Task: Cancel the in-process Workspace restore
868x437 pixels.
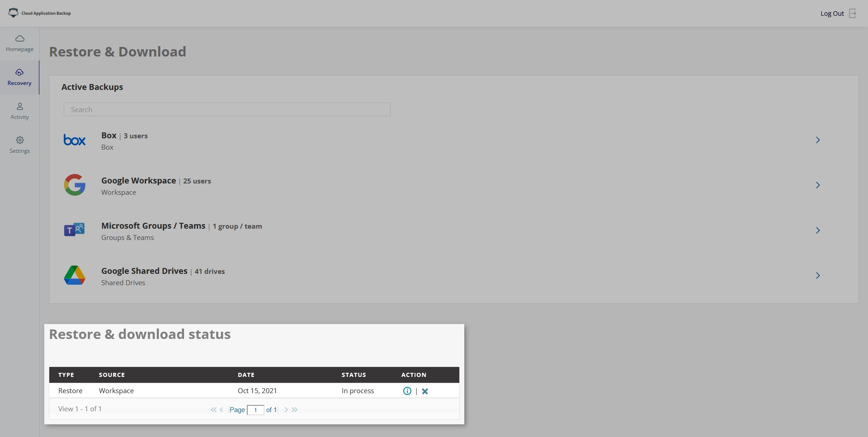Action: click(425, 391)
